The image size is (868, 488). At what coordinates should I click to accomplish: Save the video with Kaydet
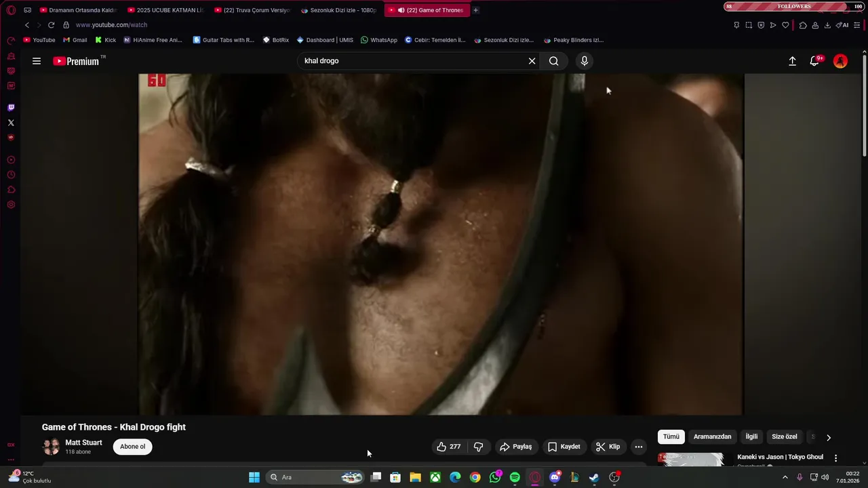point(564,447)
